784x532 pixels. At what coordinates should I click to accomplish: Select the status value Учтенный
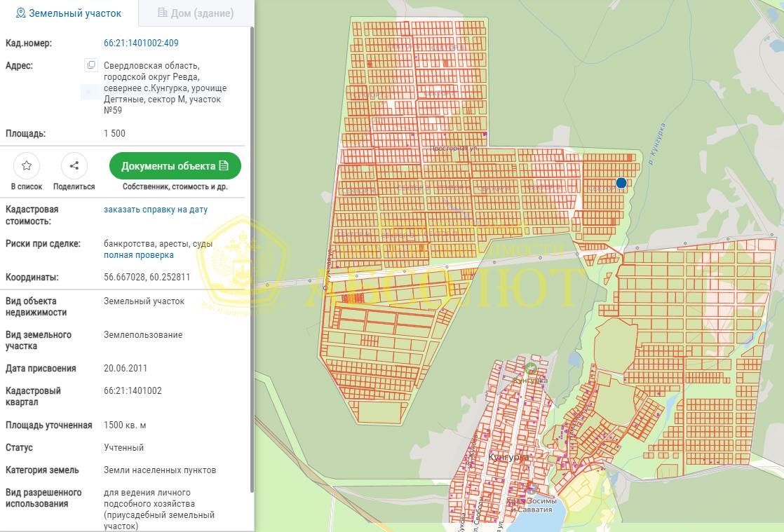coord(123,448)
